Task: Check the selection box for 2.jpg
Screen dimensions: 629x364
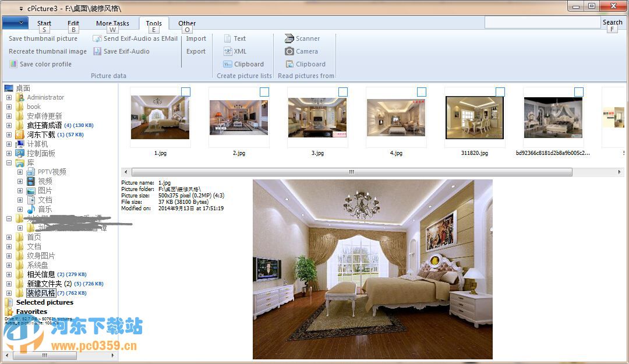Action: (x=264, y=92)
